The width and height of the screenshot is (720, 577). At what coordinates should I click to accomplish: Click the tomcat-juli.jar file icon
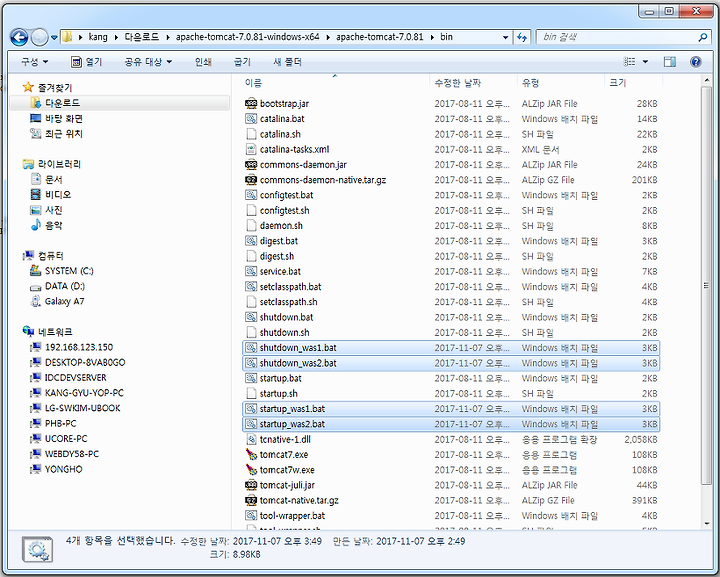click(251, 485)
